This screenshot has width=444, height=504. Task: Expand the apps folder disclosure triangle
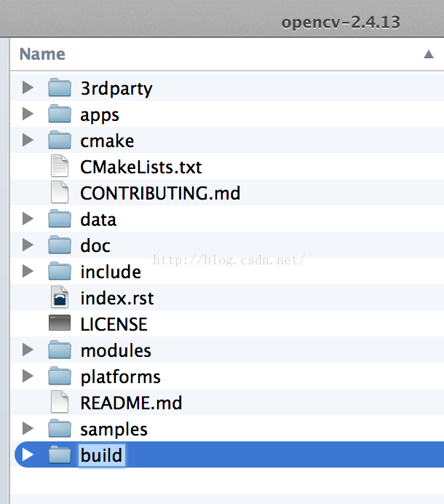pyautogui.click(x=28, y=114)
